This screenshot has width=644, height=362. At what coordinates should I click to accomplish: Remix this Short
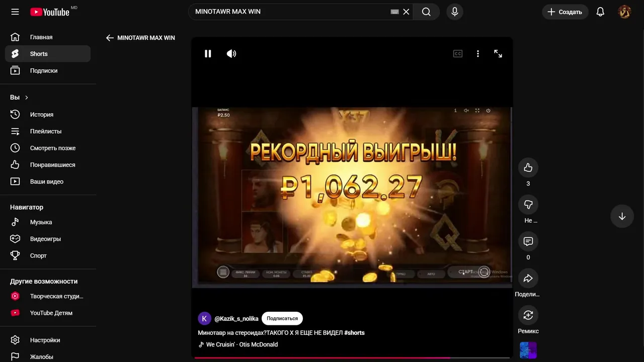click(x=528, y=315)
